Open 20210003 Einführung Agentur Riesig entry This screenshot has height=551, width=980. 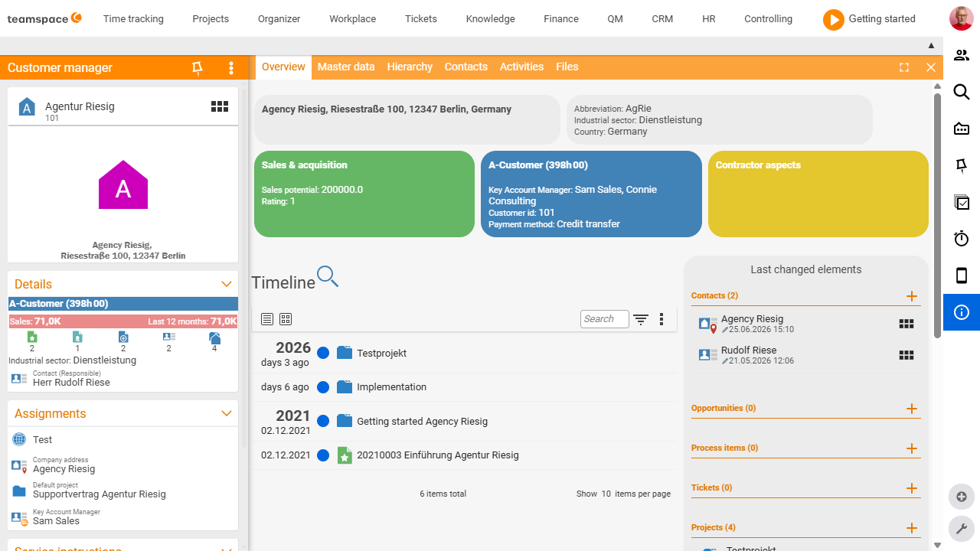[x=438, y=455]
